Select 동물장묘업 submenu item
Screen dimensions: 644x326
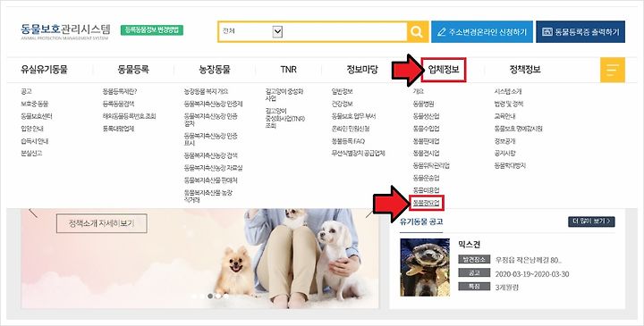tap(426, 203)
